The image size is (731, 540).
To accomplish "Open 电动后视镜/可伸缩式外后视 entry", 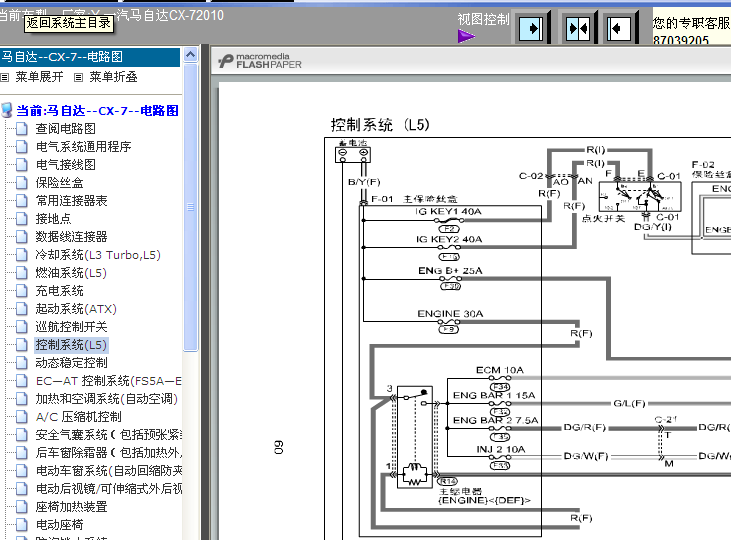I will pos(109,489).
